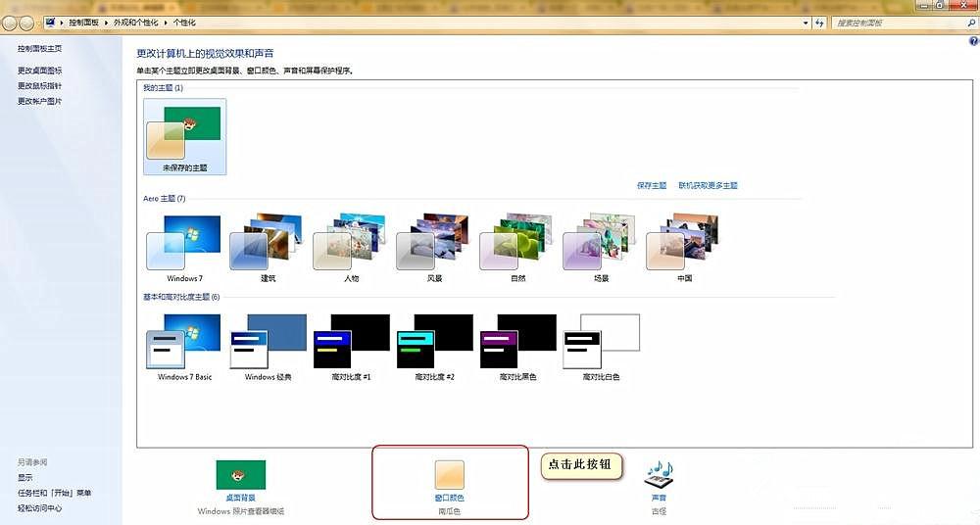This screenshot has height=525, width=980.
Task: Click 外观和个性化 in breadcrumb
Action: [x=135, y=23]
